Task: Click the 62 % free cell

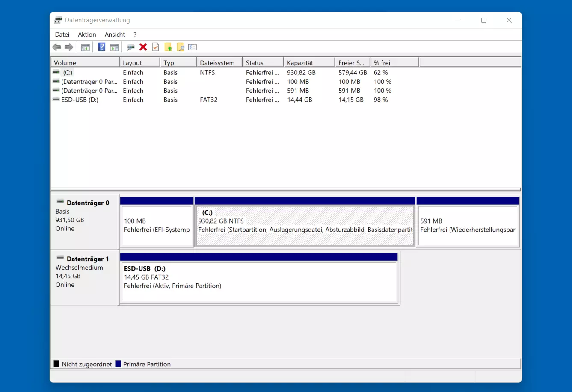Action: (x=381, y=73)
